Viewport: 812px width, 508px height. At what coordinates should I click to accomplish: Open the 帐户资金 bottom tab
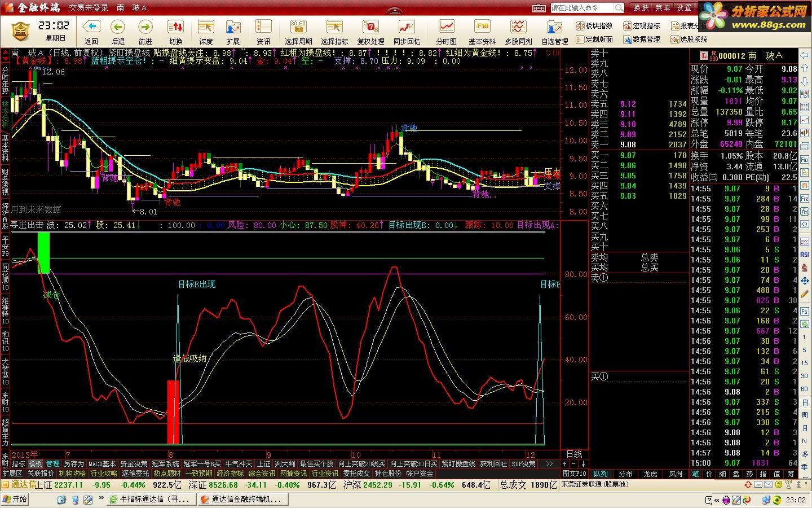tap(420, 474)
